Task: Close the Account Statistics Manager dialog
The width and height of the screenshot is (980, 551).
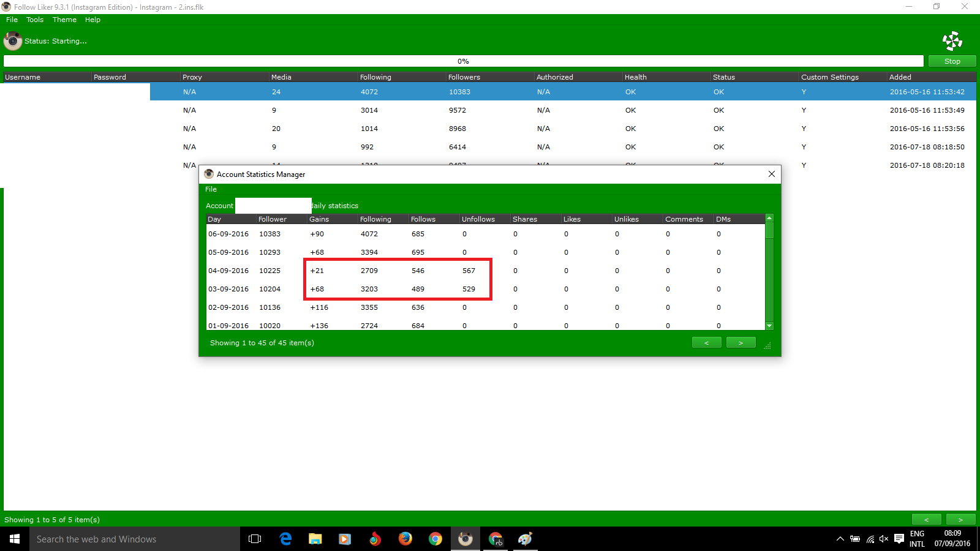Action: [x=771, y=174]
